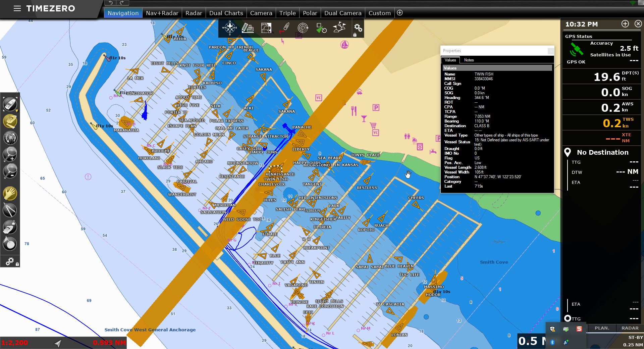The image size is (644, 349).
Task: Click the Smith Cove chart label
Action: point(494,262)
